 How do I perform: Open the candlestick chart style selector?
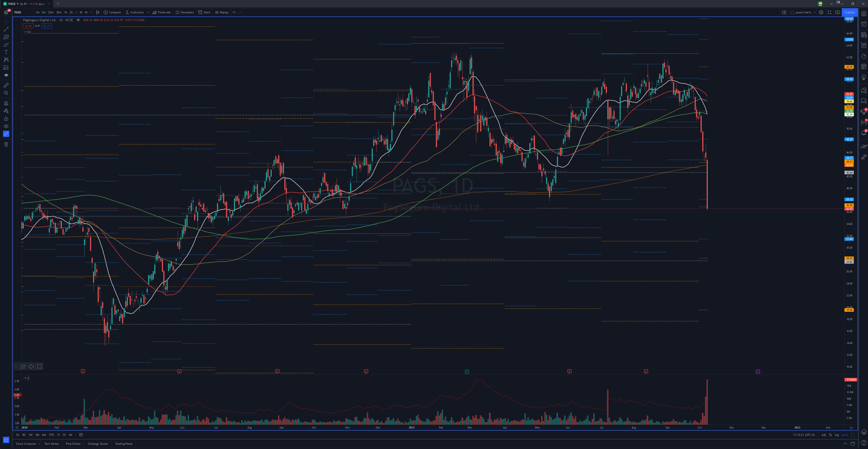coord(97,12)
